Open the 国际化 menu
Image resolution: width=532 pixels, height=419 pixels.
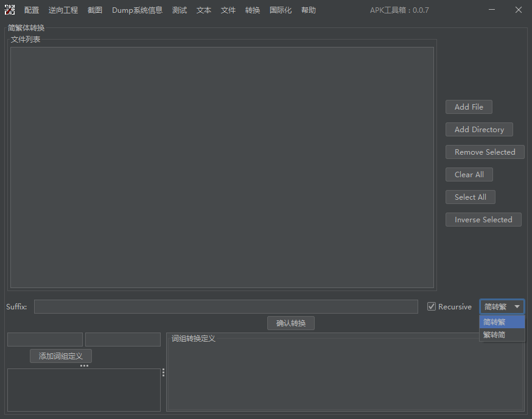click(x=281, y=10)
